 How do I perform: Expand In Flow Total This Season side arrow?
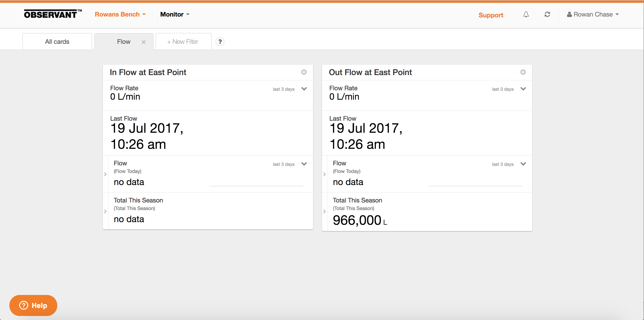click(x=105, y=211)
